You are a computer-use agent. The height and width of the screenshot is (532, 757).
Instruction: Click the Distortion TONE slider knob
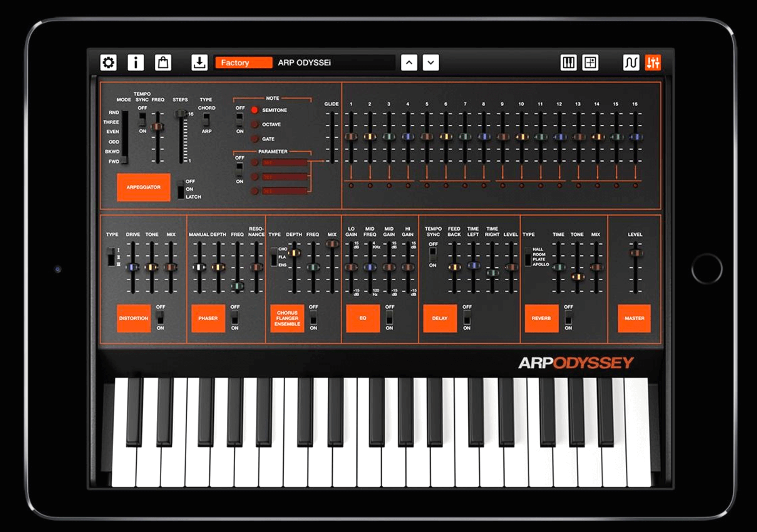(x=152, y=267)
